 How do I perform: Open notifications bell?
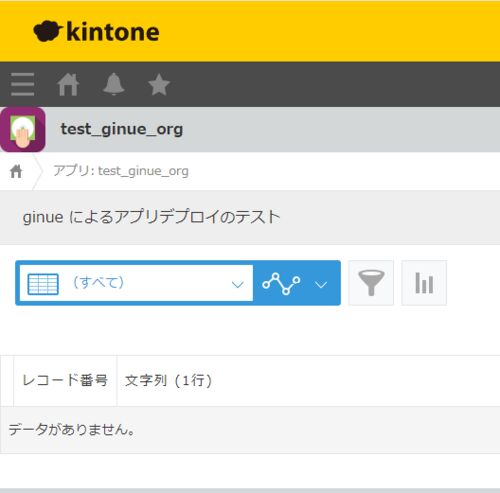114,84
